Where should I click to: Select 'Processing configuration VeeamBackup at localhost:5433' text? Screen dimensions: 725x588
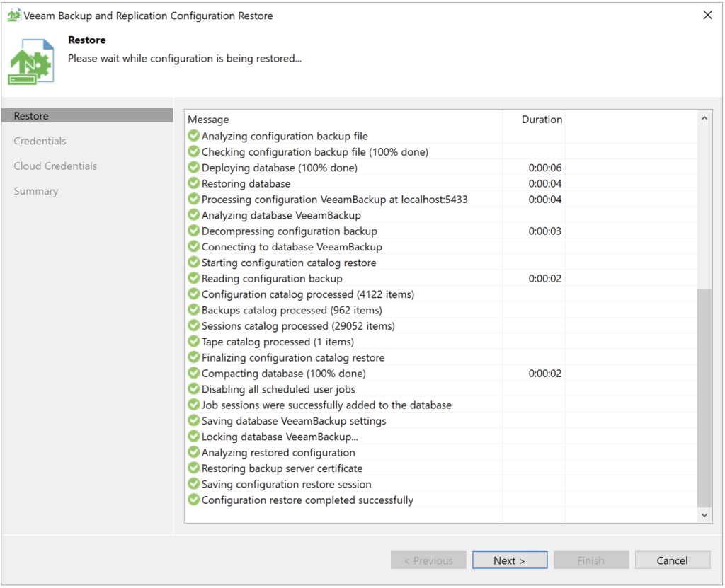point(335,200)
